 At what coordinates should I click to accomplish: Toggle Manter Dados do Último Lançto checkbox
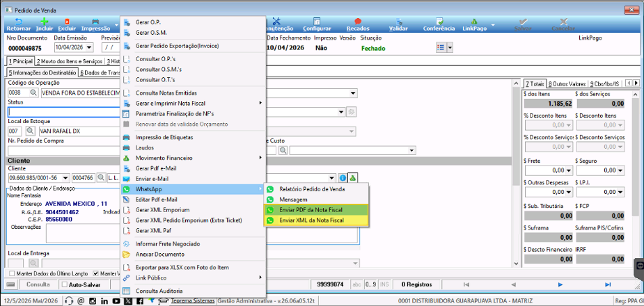(12, 273)
